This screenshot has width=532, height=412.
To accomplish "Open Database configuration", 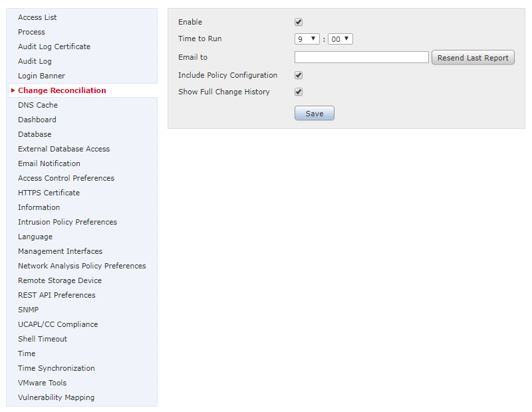I will pos(35,134).
